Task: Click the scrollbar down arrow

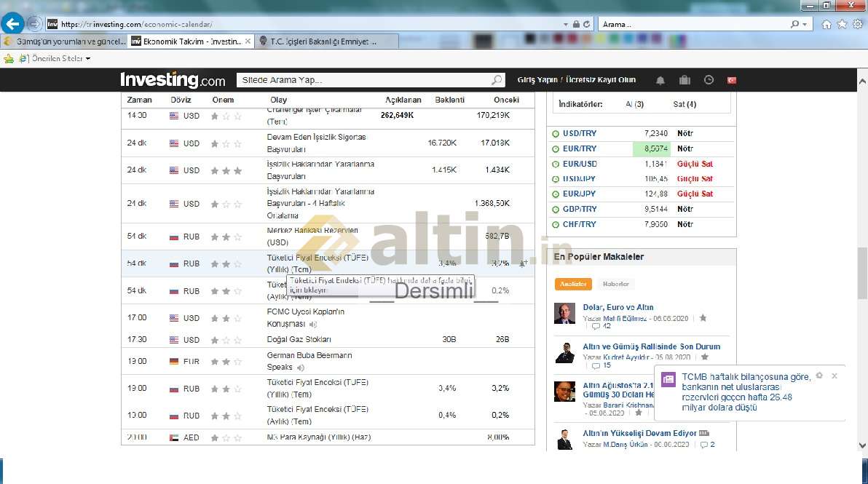Action: tap(862, 445)
